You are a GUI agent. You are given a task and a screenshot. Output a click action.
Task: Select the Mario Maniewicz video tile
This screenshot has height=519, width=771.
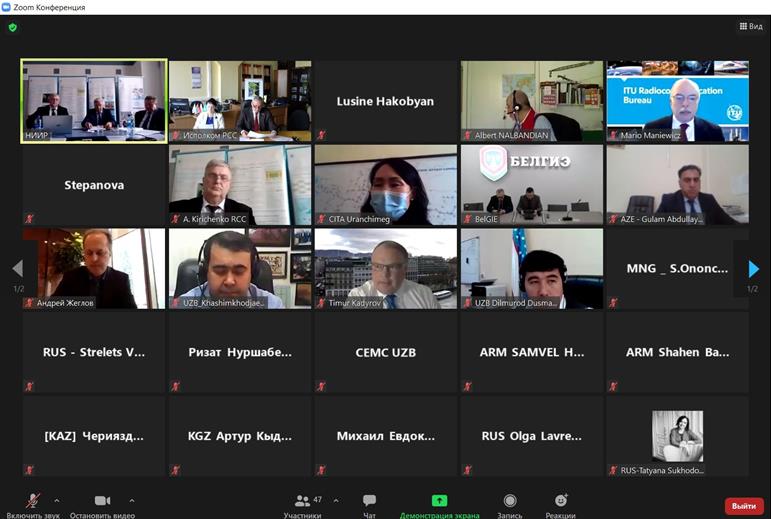678,101
